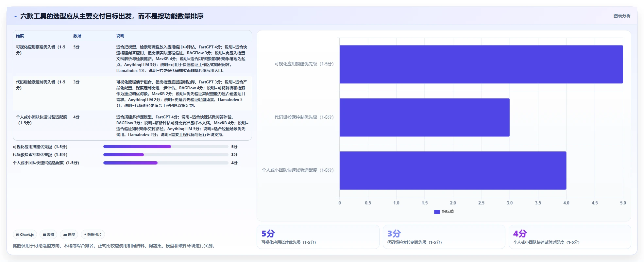Click the x-axis tick 5.0

[x=623, y=203]
